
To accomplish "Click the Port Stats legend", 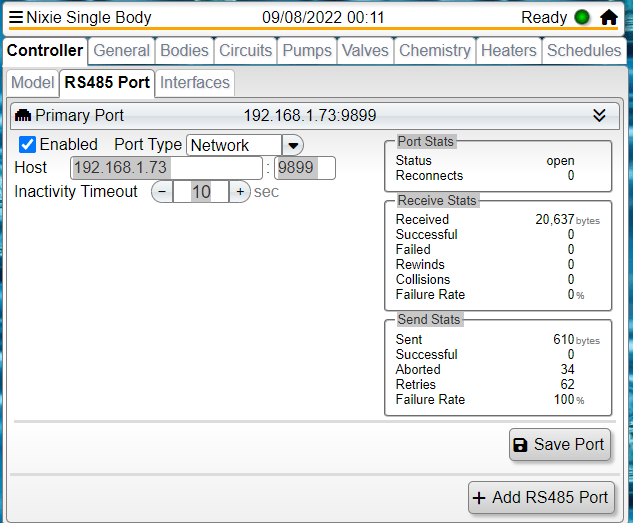I will [425, 142].
